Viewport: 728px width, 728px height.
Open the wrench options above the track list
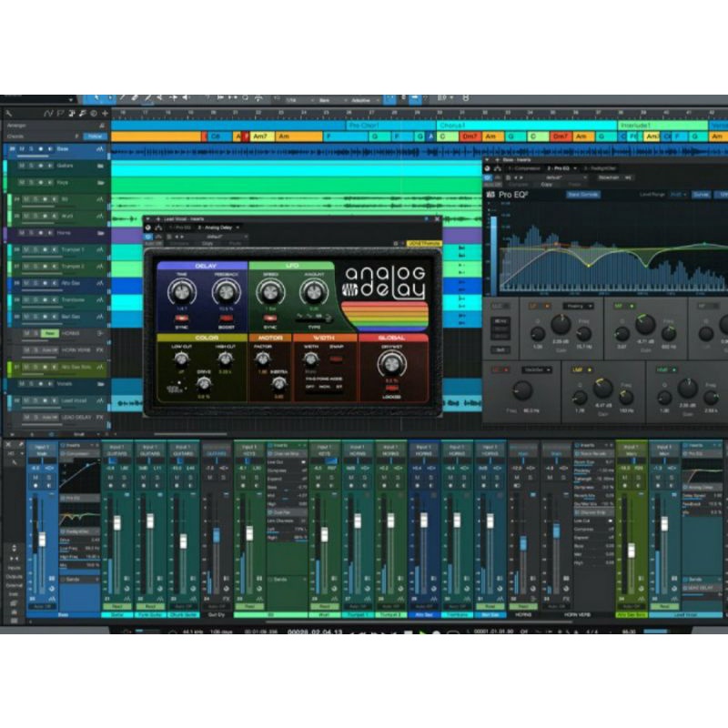coord(8,113)
